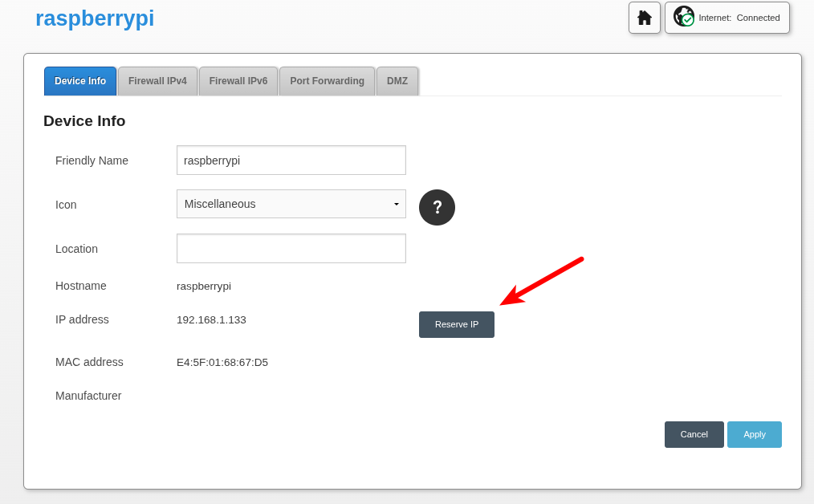Open the Firewall IPv4 tab

coord(157,81)
